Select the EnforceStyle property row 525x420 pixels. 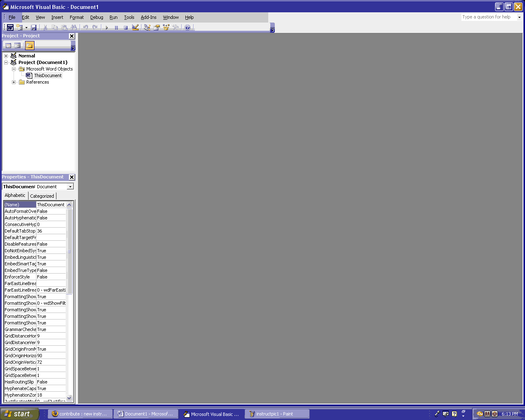point(35,277)
